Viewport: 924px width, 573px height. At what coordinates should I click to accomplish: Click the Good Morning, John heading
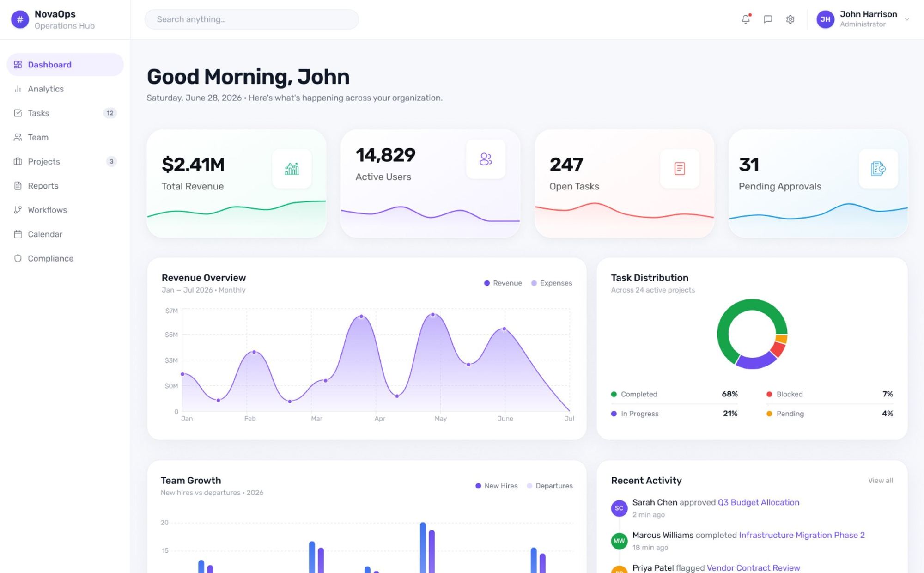248,77
